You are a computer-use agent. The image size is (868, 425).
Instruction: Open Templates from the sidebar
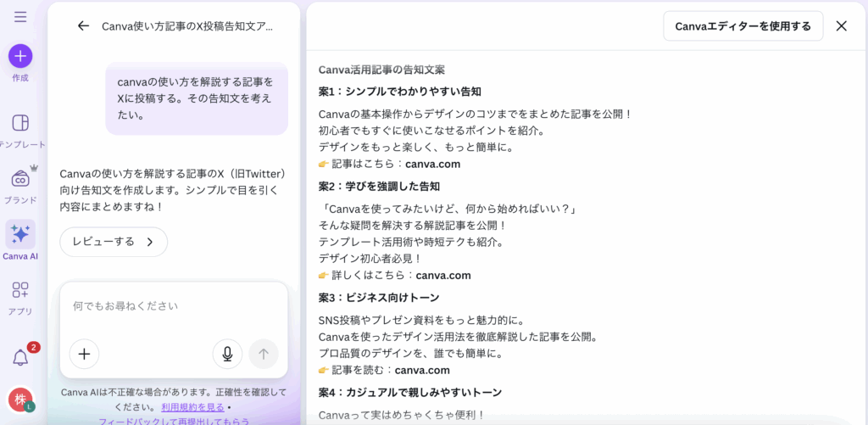[20, 124]
